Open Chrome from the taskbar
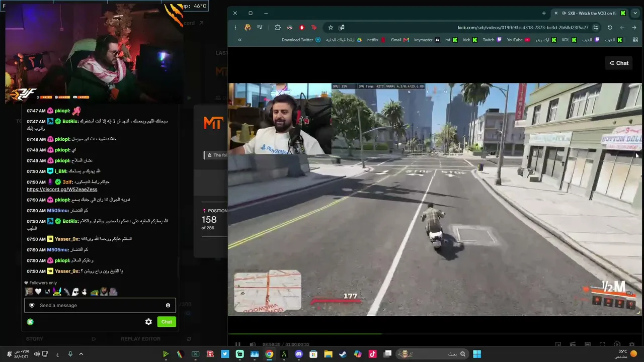The width and height of the screenshot is (644, 362). (269, 354)
